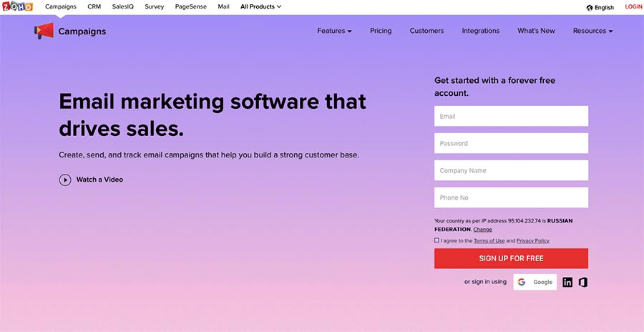644x332 pixels.
Task: Click the Campaigns product title text
Action: (x=82, y=31)
